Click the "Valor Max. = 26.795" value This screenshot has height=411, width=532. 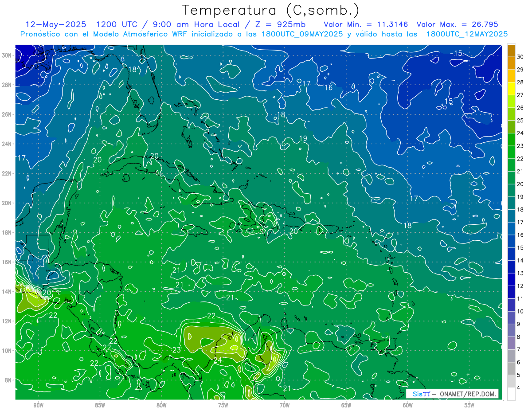(458, 24)
